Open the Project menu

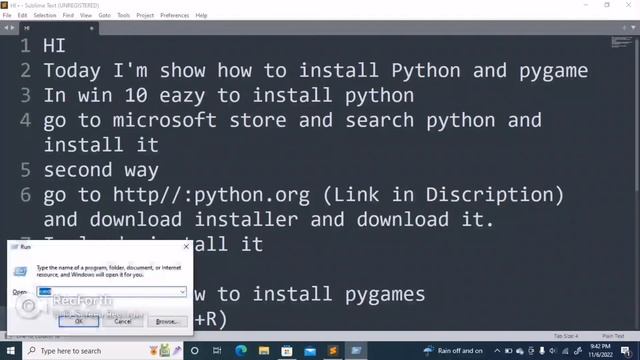coord(145,15)
